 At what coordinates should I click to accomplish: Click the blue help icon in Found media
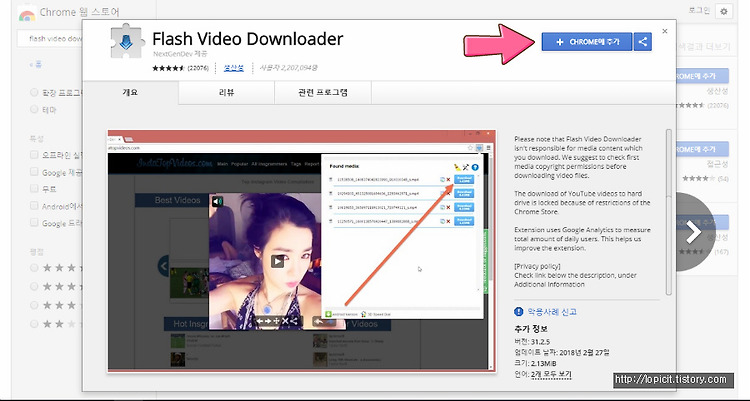[474, 167]
